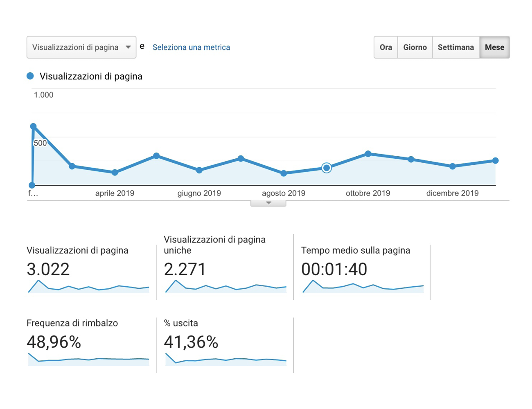This screenshot has height=409, width=532.
Task: Click the dicembre 2019 data point
Action: point(452,166)
